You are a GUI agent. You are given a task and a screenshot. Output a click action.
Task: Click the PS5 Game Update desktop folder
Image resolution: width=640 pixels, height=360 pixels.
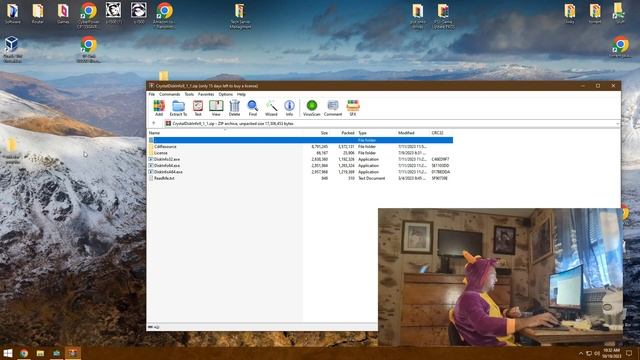[443, 16]
